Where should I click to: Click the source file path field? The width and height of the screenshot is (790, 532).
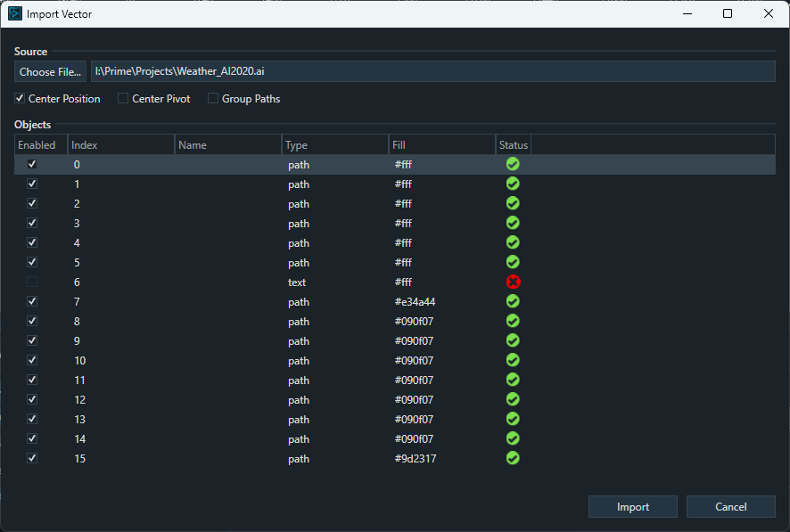tap(432, 72)
